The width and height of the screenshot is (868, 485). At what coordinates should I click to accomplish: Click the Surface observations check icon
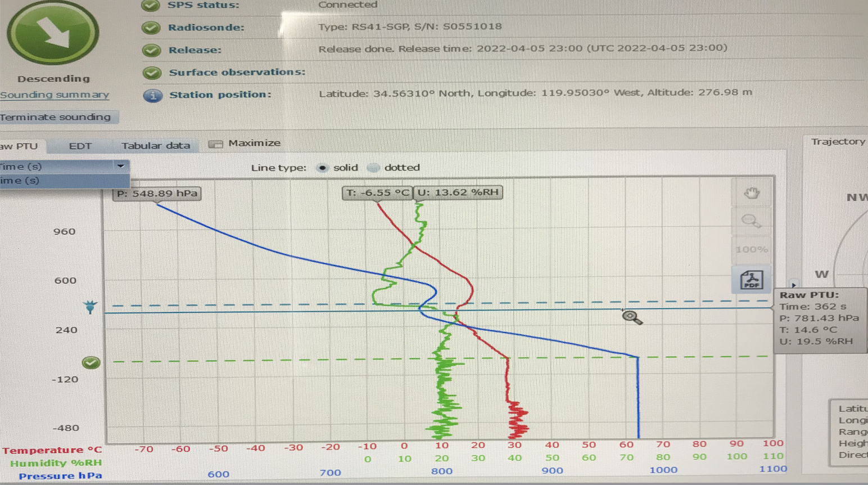pos(151,73)
